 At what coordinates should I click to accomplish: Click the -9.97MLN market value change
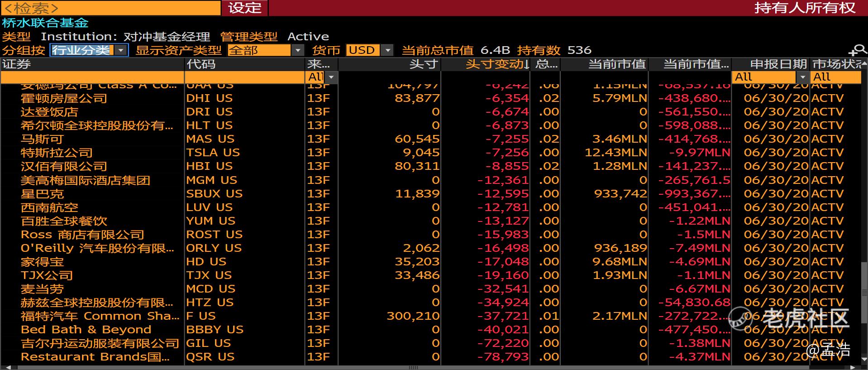tap(700, 153)
